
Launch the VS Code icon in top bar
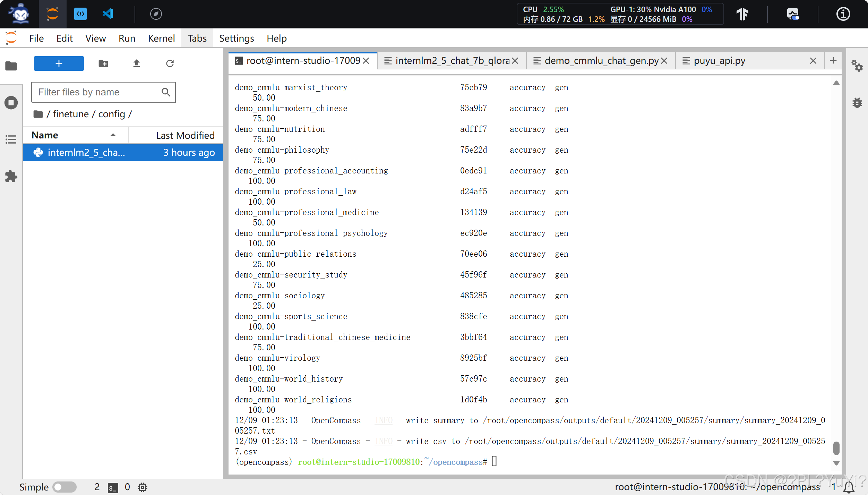(108, 14)
